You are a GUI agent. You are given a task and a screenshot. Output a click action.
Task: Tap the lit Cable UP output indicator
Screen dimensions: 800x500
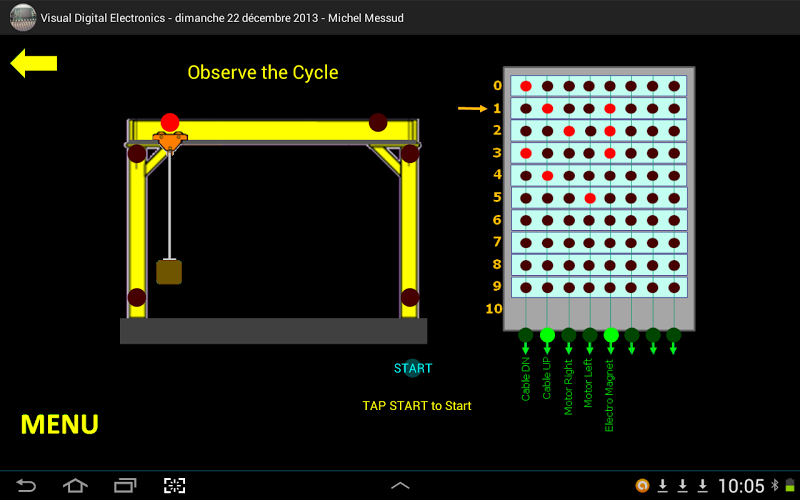pos(547,335)
